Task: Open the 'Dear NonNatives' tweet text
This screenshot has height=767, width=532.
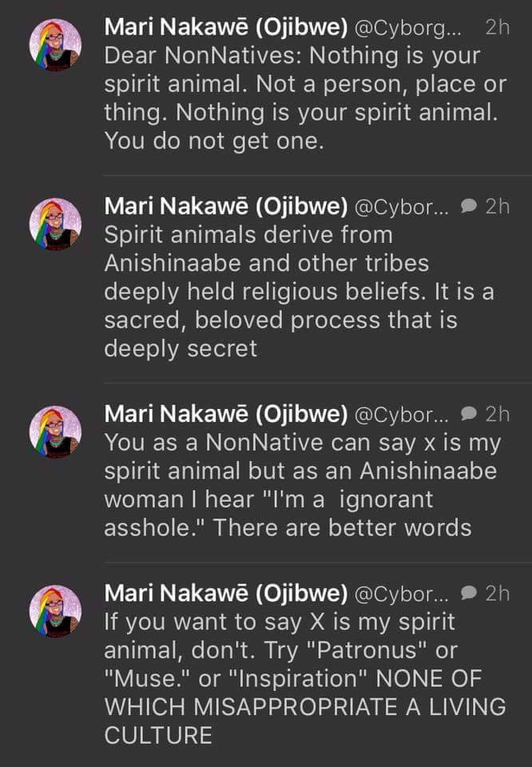Action: (300, 99)
